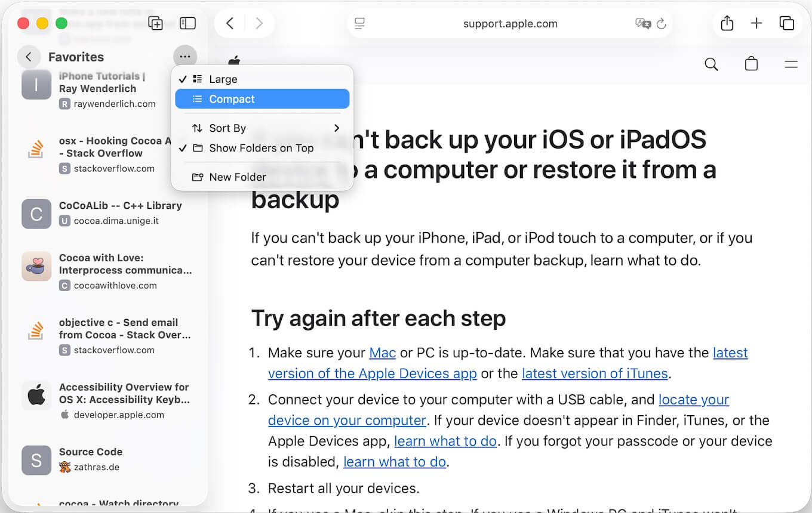Click the translate page icon
812x513 pixels.
coord(642,24)
